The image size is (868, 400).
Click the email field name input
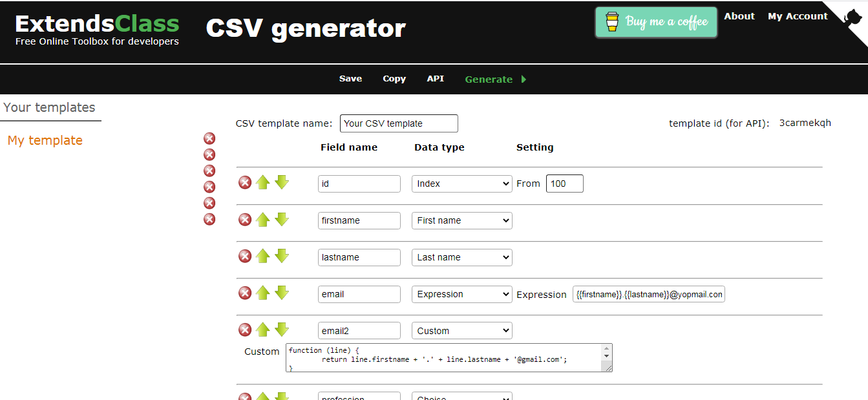[359, 294]
